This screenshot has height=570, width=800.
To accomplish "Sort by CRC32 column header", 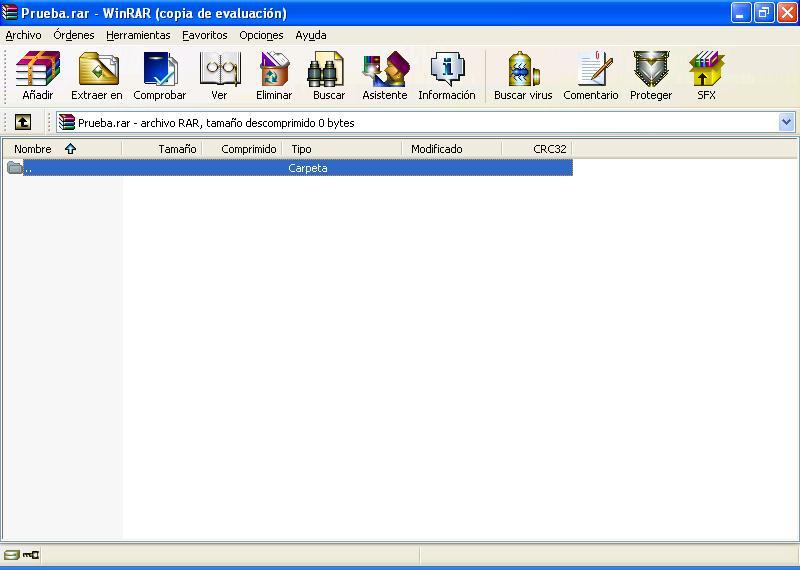I will click(537, 149).
